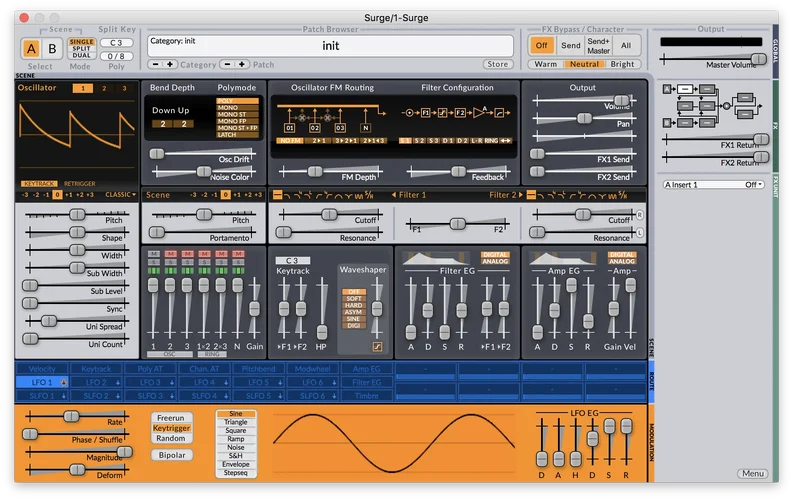Screen dimensions: 793x500
Task: Select the 3>2>1 FM routing option
Action: point(346,141)
